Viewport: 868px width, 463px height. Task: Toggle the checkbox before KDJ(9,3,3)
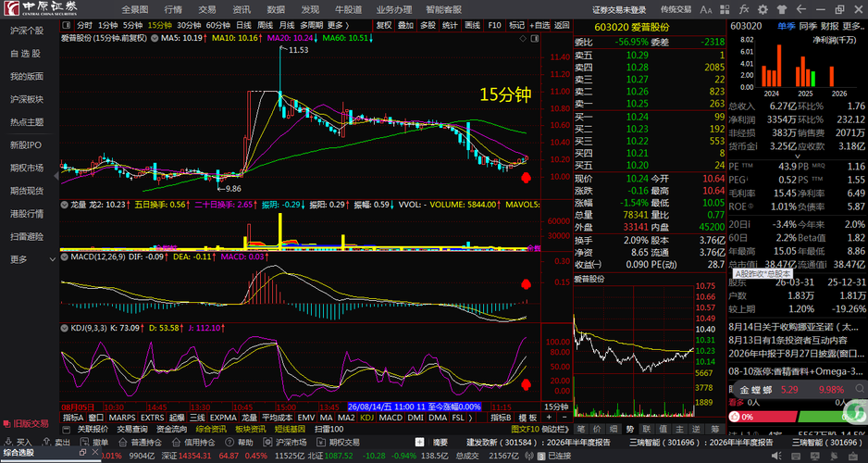click(64, 328)
